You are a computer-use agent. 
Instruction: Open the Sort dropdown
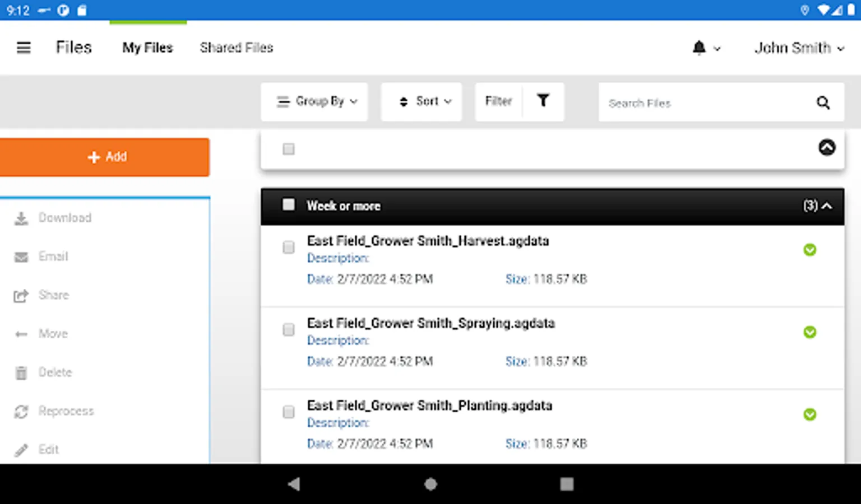422,101
